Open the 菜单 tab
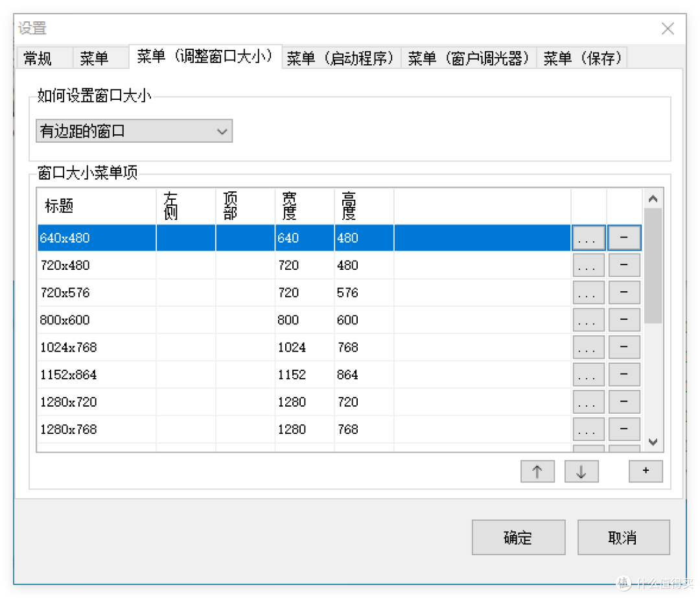 (100, 58)
